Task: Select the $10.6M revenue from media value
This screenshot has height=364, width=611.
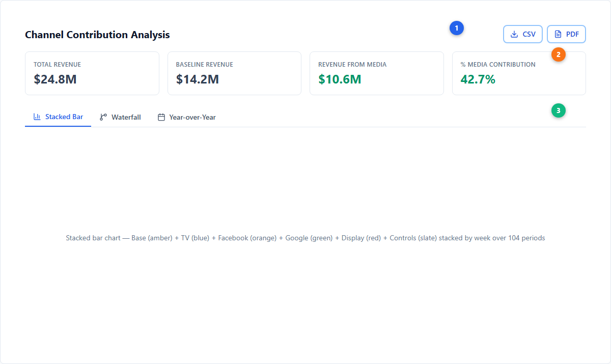Action: 340,79
